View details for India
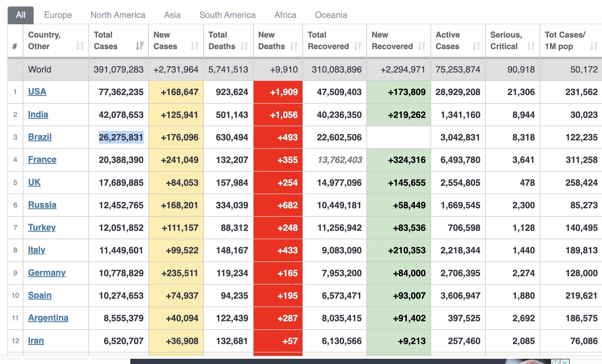The height and width of the screenshot is (364, 602). tap(38, 114)
